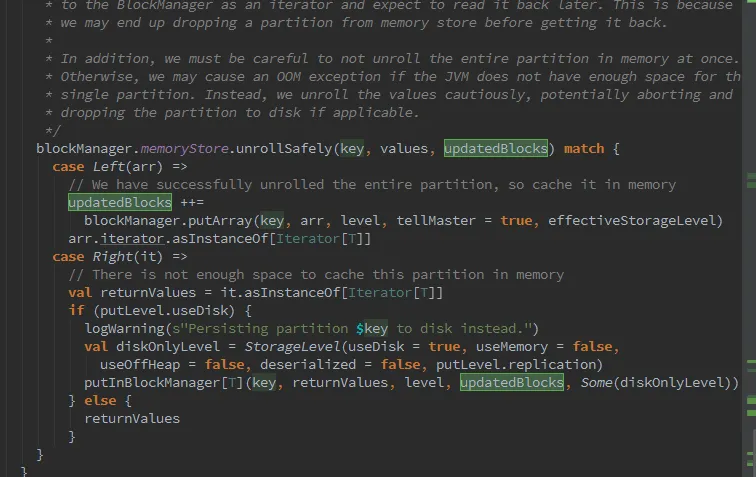This screenshot has width=756, height=477.
Task: Click the effectiveStorageLevel argument
Action: pyautogui.click(x=632, y=220)
